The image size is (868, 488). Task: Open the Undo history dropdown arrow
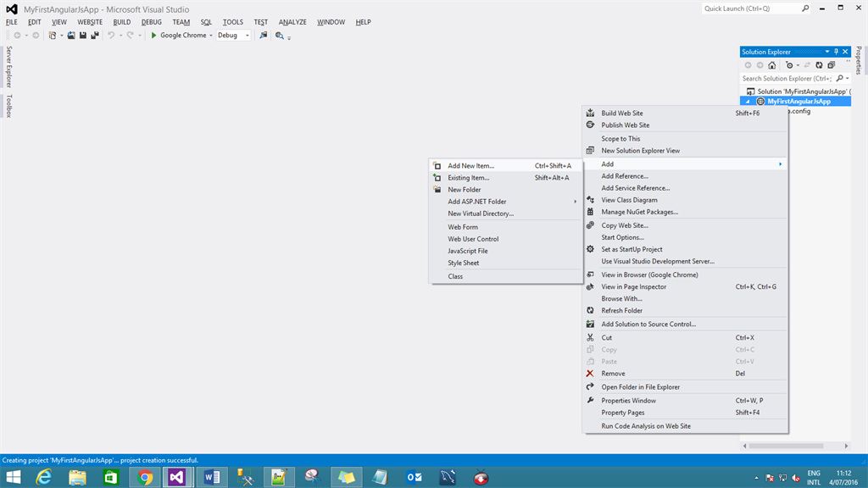pos(120,36)
